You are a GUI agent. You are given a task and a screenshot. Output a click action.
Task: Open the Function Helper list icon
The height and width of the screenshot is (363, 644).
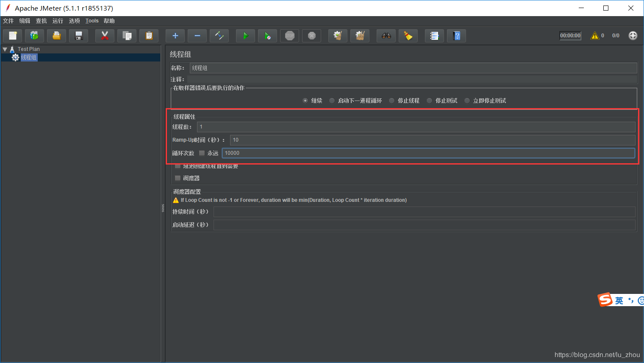pyautogui.click(x=435, y=36)
